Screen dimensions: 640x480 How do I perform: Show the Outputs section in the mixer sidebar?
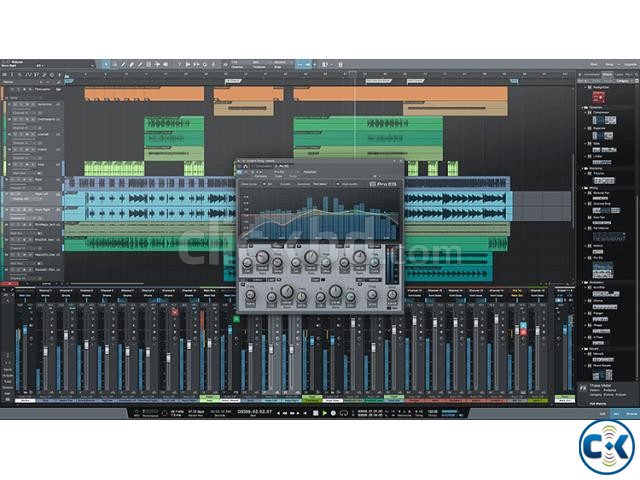coord(7,375)
